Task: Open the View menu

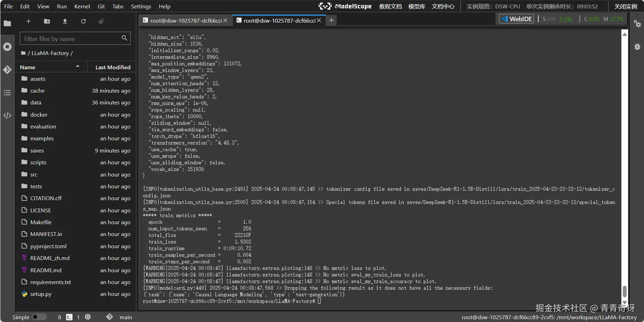Action: [x=43, y=6]
